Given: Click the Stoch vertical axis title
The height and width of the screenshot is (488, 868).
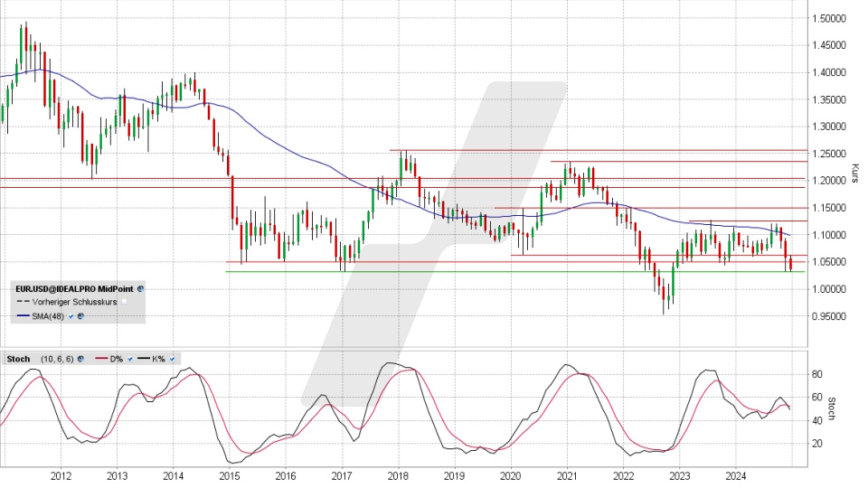Looking at the screenshot, I should click(831, 408).
